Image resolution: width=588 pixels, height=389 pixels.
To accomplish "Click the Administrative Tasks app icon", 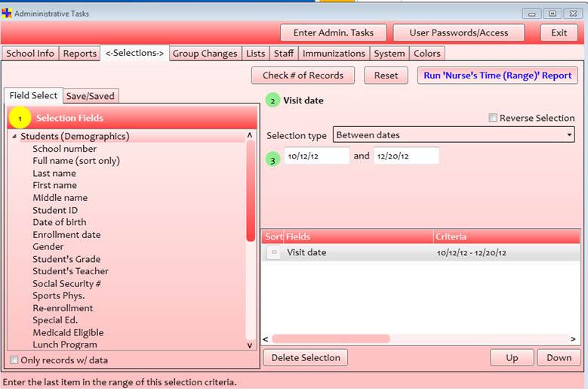I will click(x=6, y=13).
